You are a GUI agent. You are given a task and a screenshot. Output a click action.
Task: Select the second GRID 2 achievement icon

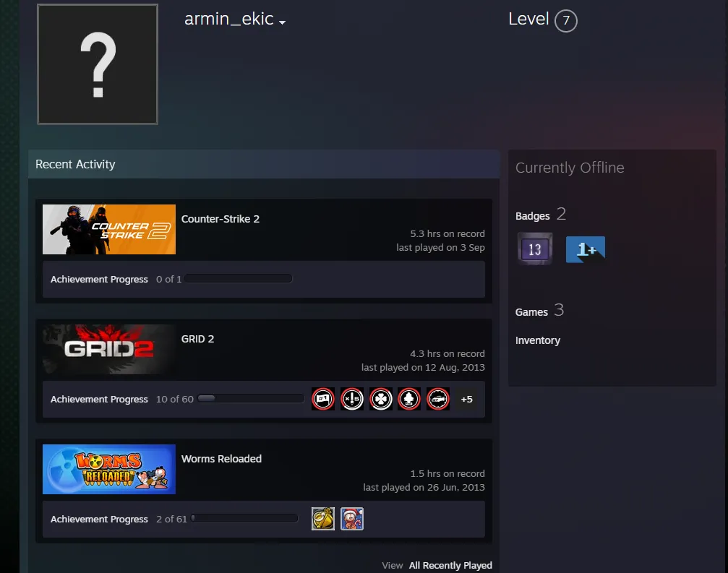(x=352, y=399)
